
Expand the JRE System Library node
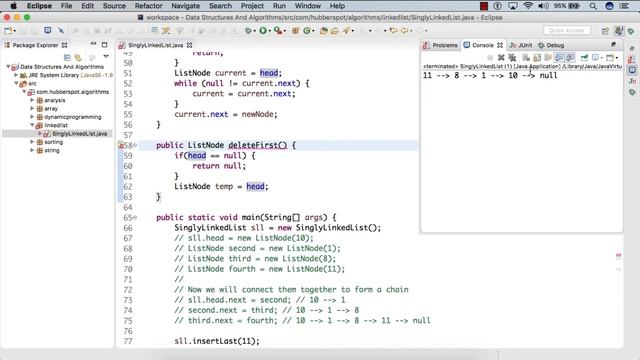coord(16,75)
